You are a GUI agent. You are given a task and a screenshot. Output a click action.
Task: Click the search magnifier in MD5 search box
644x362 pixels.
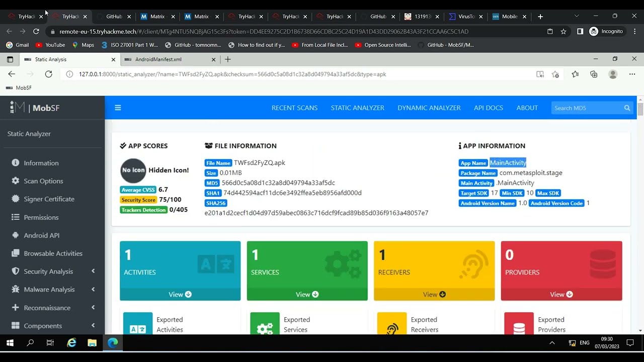coord(627,108)
